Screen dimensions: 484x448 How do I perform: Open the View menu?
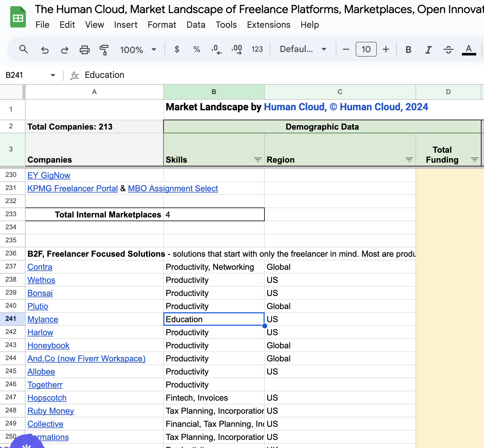[x=95, y=25]
